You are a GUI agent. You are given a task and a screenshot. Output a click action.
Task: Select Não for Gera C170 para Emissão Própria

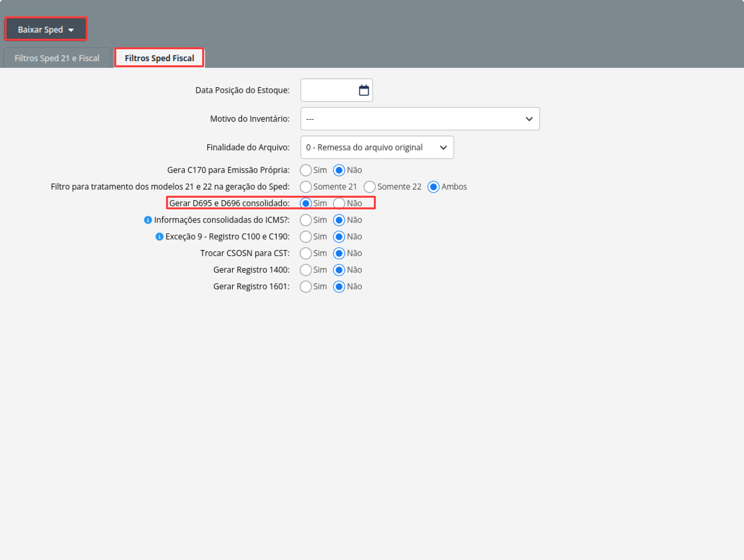click(339, 170)
